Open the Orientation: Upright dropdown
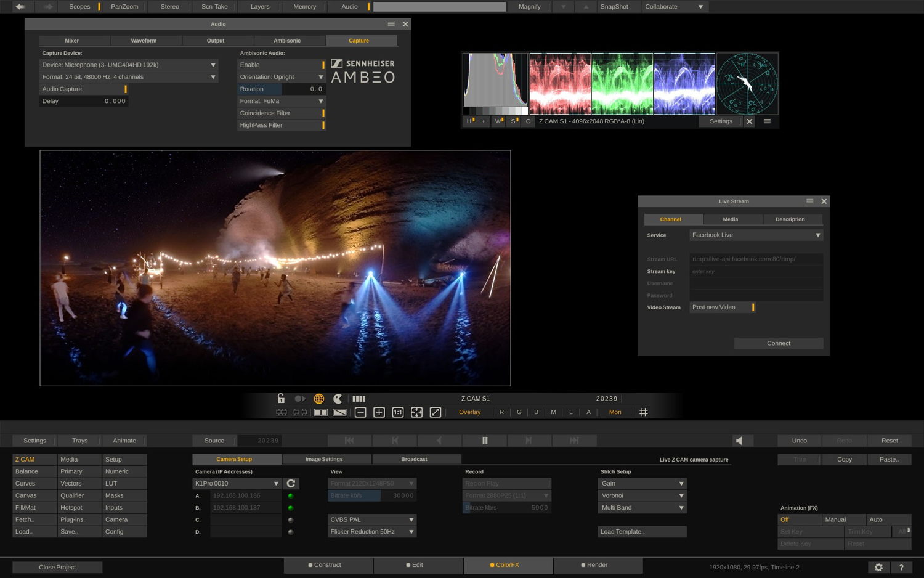 282,77
